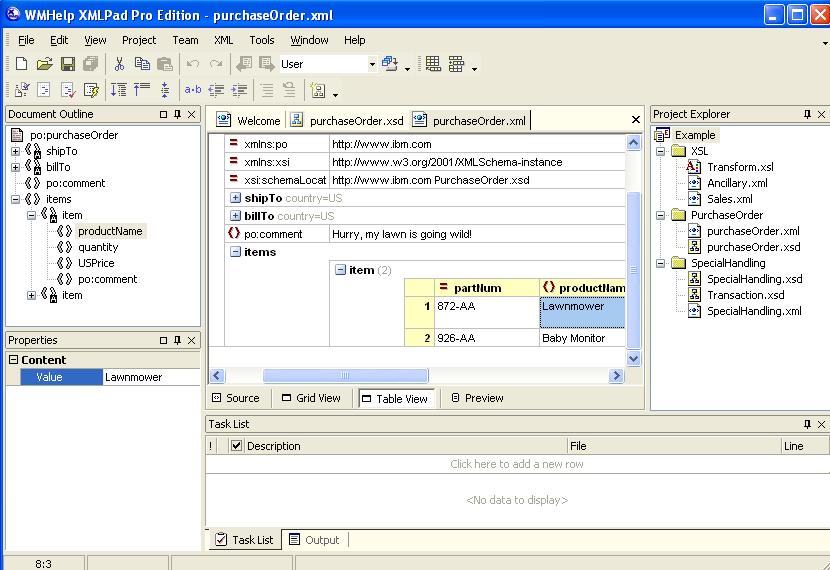Click the first table grid toolbar icon
The image size is (830, 570).
pos(433,64)
